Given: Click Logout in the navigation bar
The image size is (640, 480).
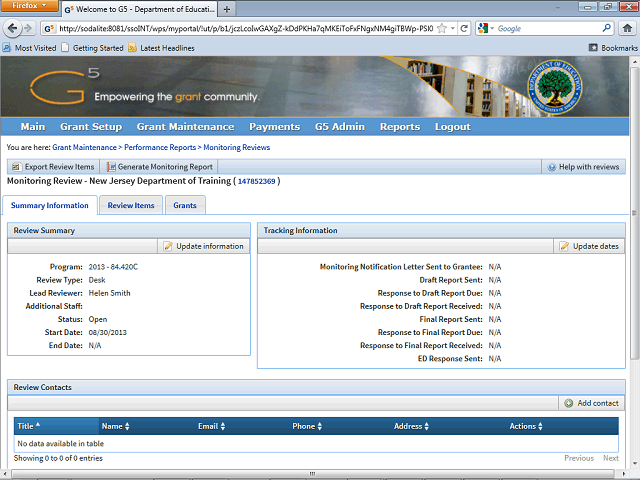Looking at the screenshot, I should (x=453, y=127).
